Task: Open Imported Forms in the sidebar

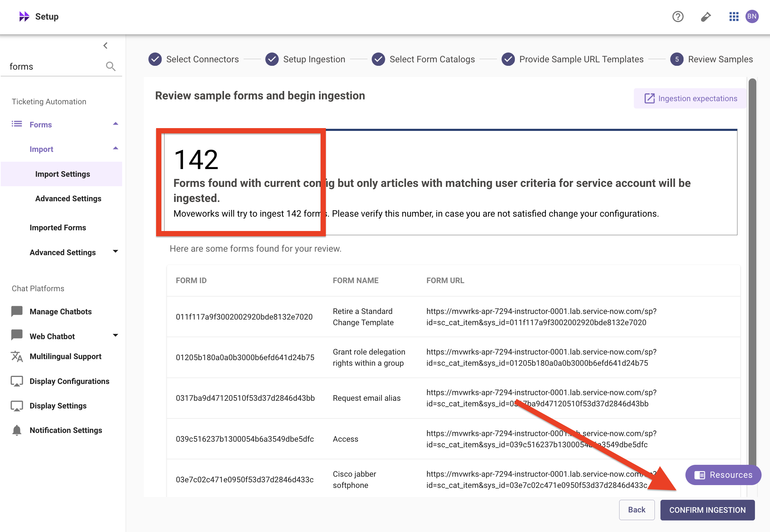Action: pos(58,227)
